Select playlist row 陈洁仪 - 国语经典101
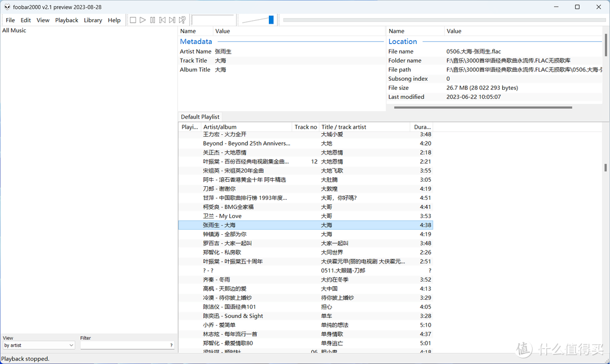 (306, 307)
